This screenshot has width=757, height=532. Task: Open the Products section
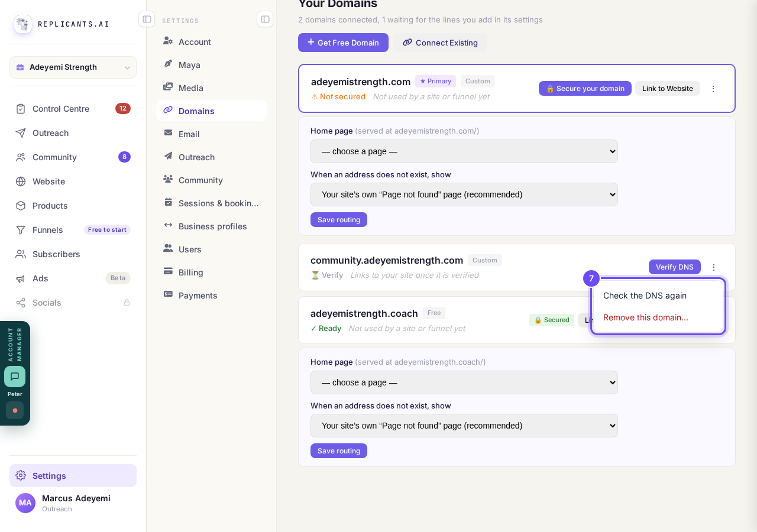[x=73, y=205]
